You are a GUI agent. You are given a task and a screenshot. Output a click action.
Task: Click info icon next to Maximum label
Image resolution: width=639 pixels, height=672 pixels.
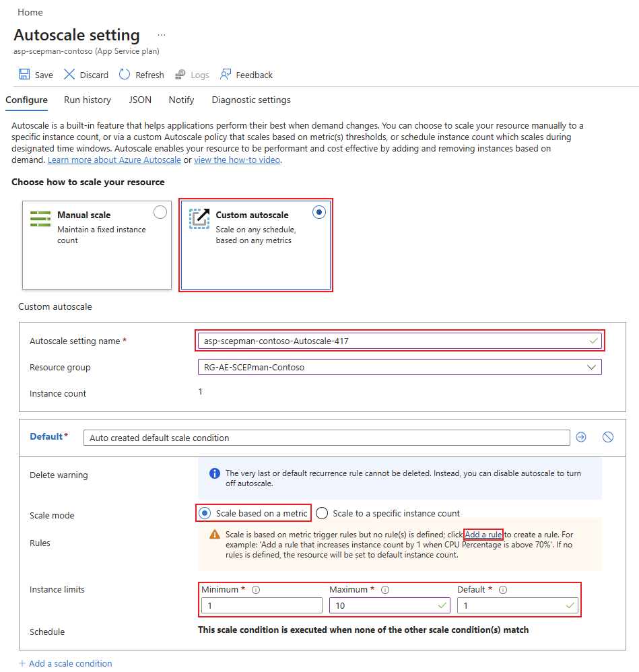click(x=385, y=590)
